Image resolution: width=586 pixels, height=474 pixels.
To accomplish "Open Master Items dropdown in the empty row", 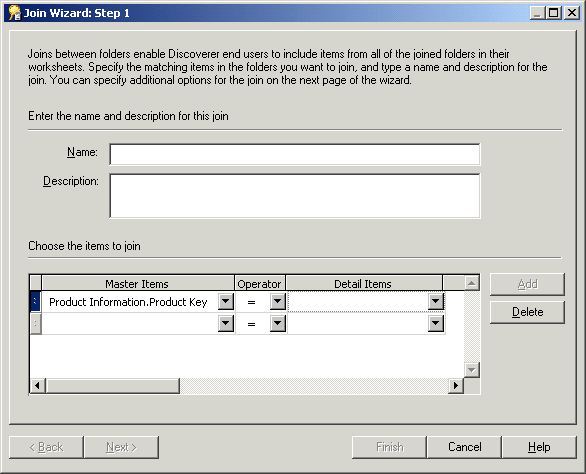I will [226, 323].
